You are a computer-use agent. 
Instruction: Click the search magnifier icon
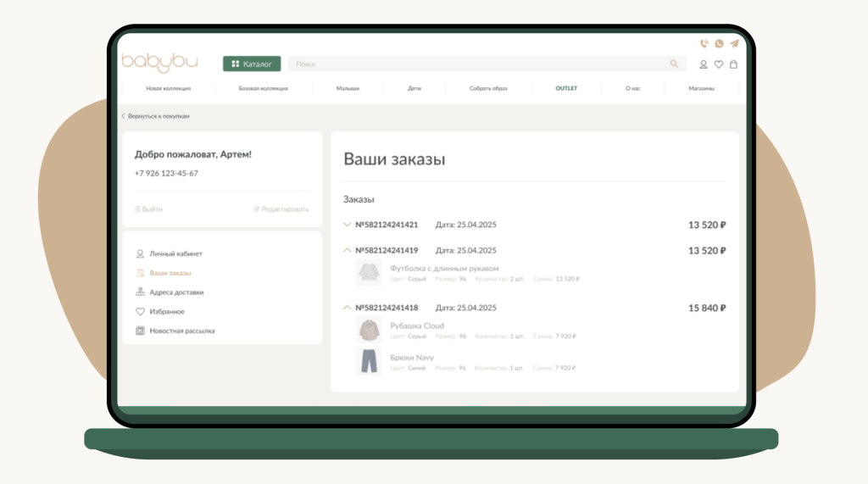click(674, 64)
